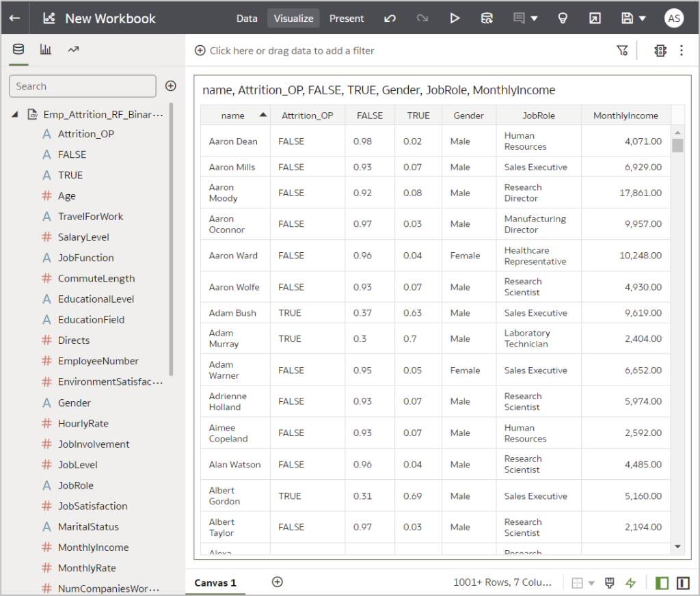Open the Save dropdown arrow
The height and width of the screenshot is (596, 700).
coord(641,18)
